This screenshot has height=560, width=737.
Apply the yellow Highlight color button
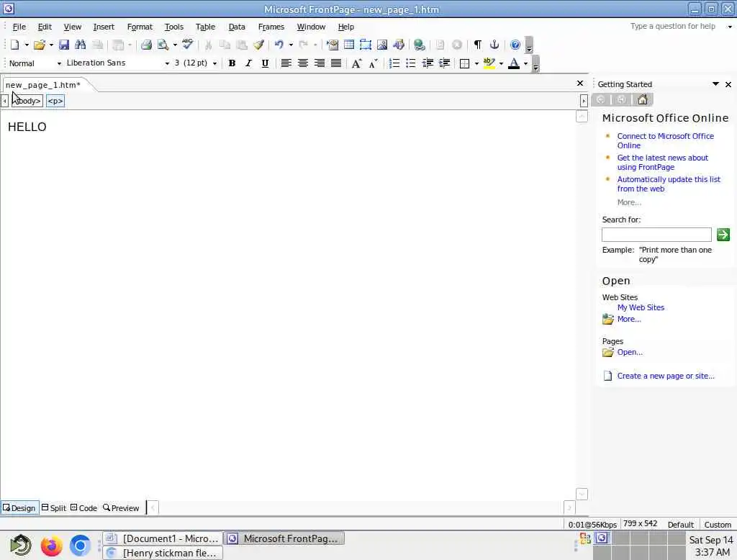[489, 63]
